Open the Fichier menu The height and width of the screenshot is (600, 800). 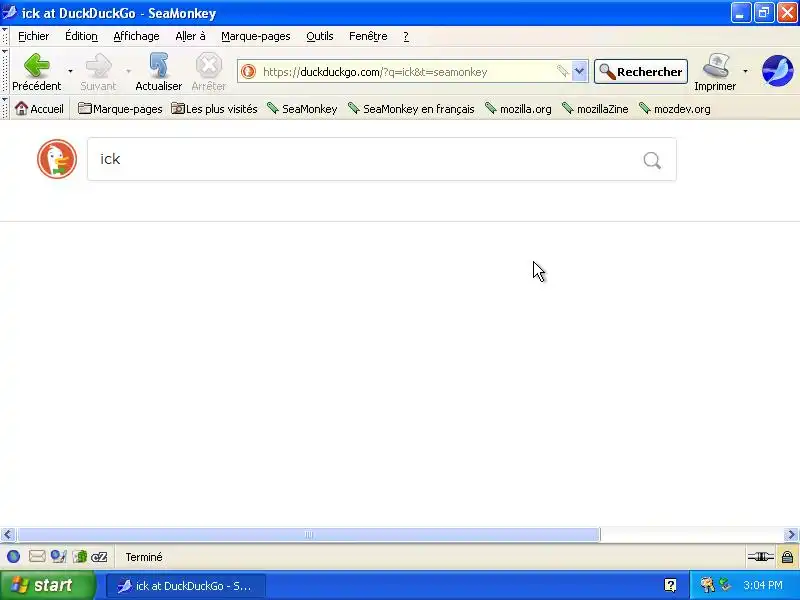34,36
